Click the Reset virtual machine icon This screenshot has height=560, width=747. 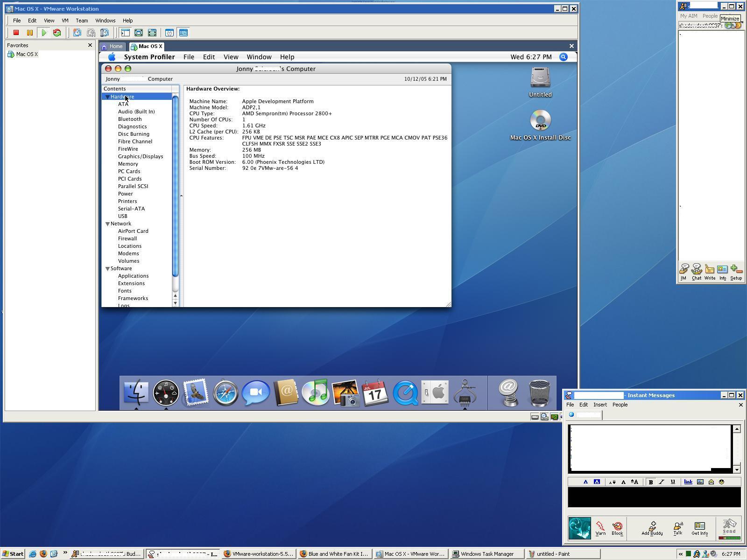pyautogui.click(x=57, y=33)
